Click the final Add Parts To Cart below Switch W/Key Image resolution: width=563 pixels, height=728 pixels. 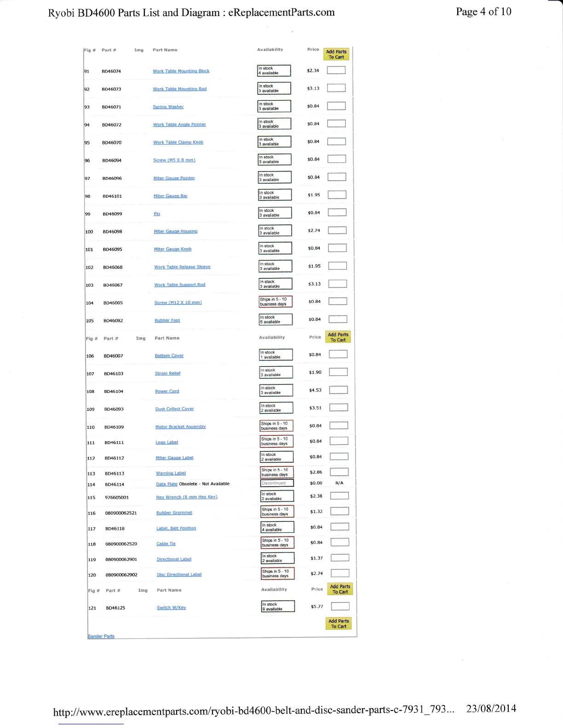pyautogui.click(x=339, y=624)
